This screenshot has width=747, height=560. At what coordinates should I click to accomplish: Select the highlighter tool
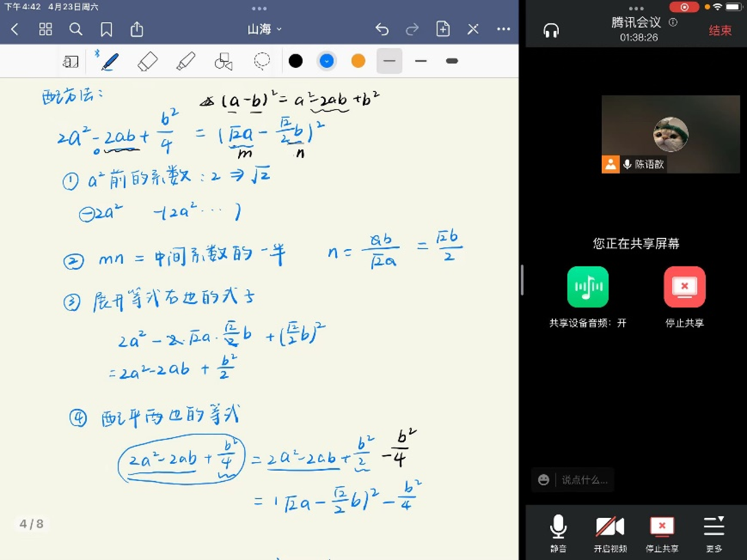pos(185,61)
